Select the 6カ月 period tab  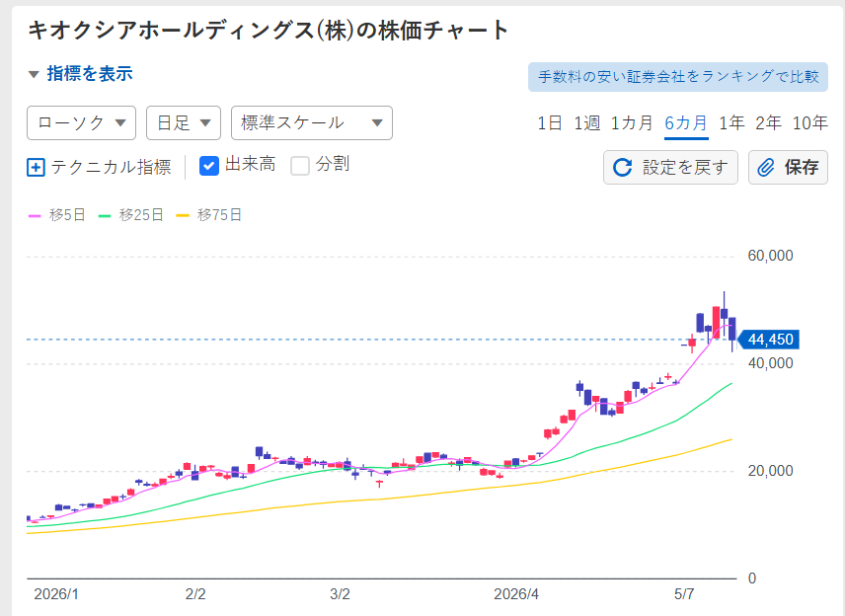(686, 122)
